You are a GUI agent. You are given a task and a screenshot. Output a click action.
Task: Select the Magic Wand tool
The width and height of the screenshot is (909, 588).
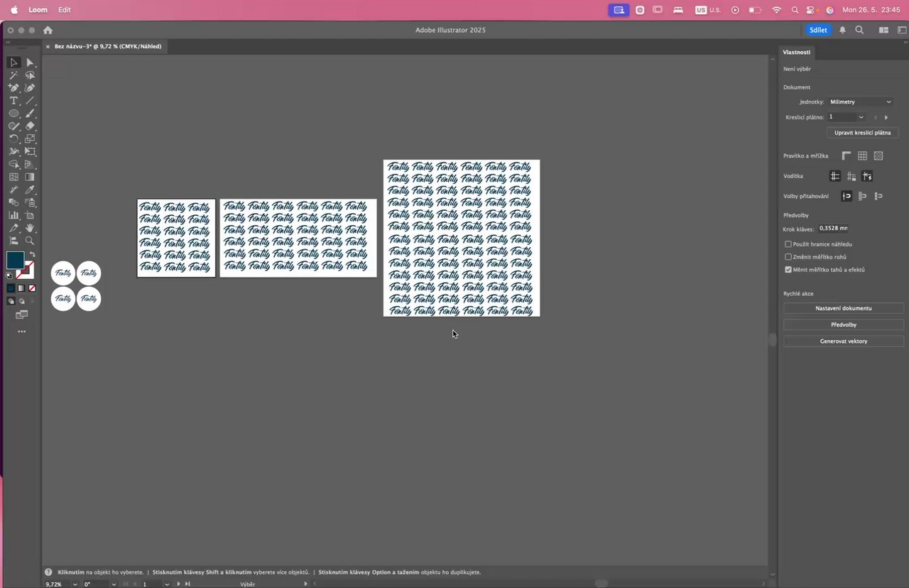[13, 75]
